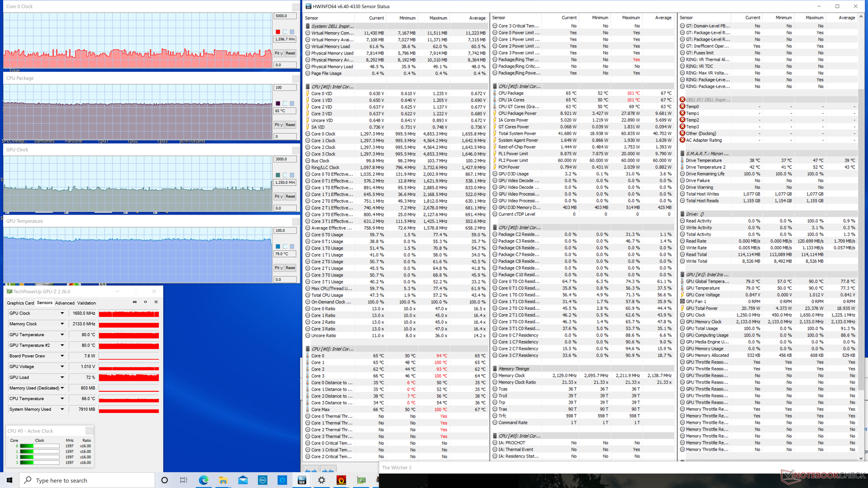
Task: Select the Physical Memory Load row
Action: pos(396,66)
